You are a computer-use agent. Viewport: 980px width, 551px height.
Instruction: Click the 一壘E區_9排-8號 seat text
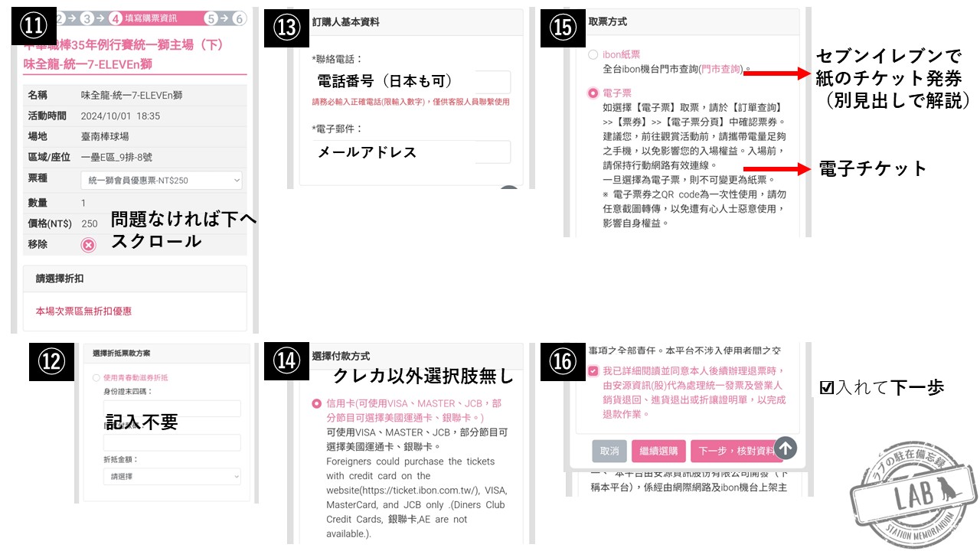(116, 157)
